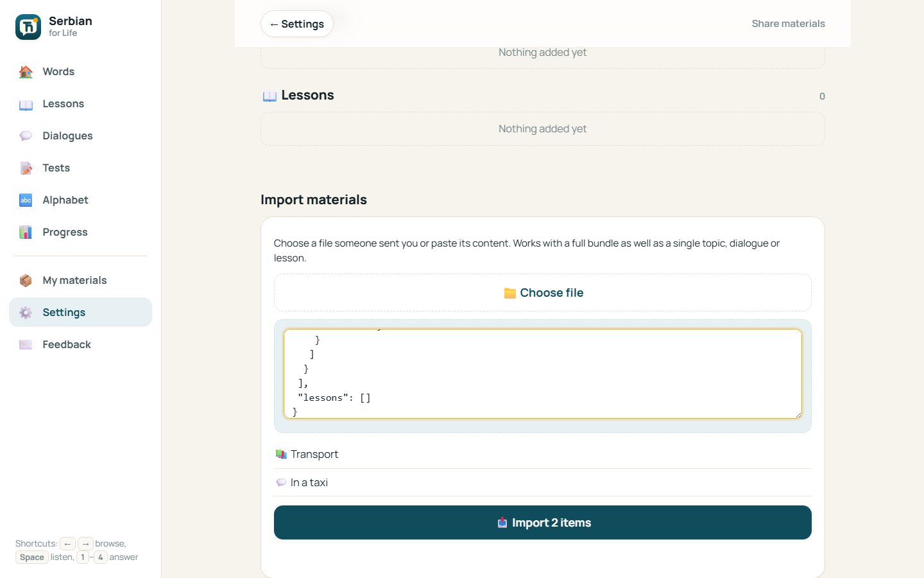Click the Settings gear icon
Image resolution: width=924 pixels, height=578 pixels.
click(26, 313)
